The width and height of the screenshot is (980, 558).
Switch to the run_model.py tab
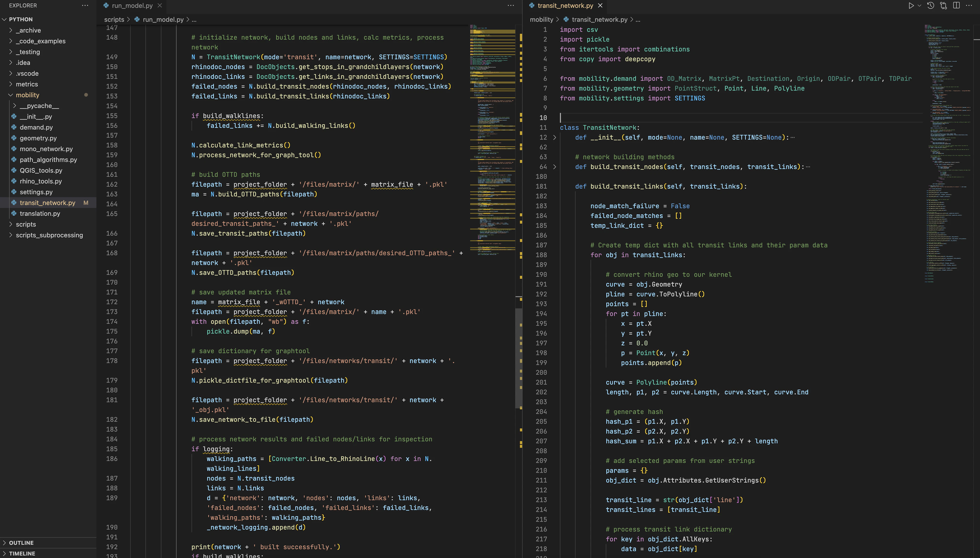[132, 5]
